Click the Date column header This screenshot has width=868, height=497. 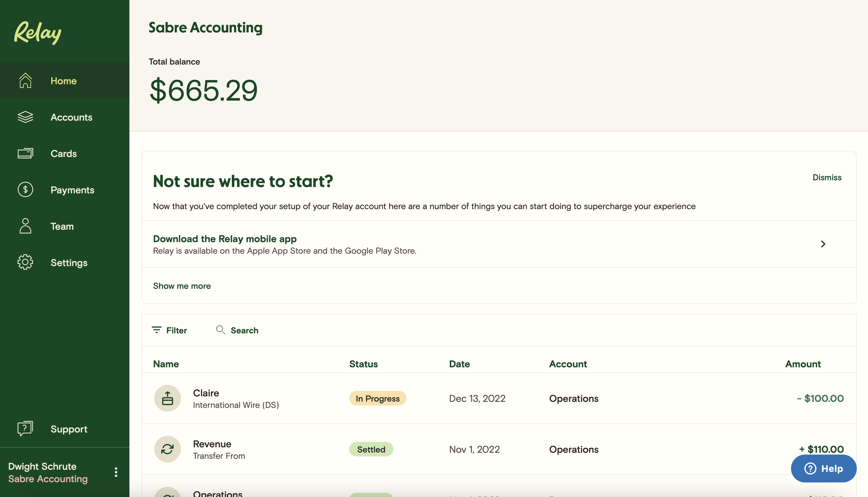tap(459, 364)
